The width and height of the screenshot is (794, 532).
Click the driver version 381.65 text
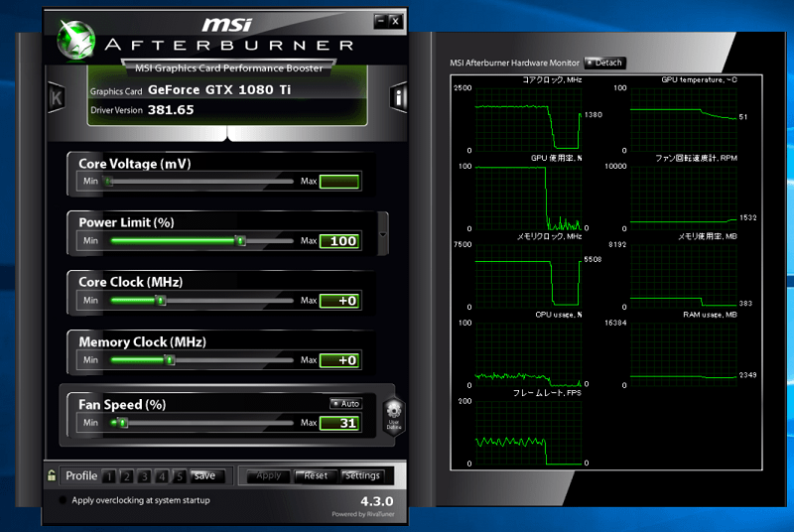point(171,110)
